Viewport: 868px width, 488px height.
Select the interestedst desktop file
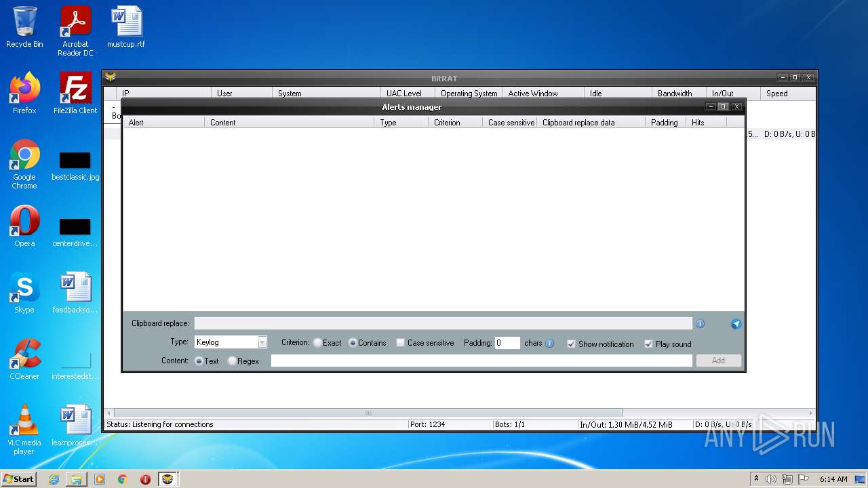[75, 365]
